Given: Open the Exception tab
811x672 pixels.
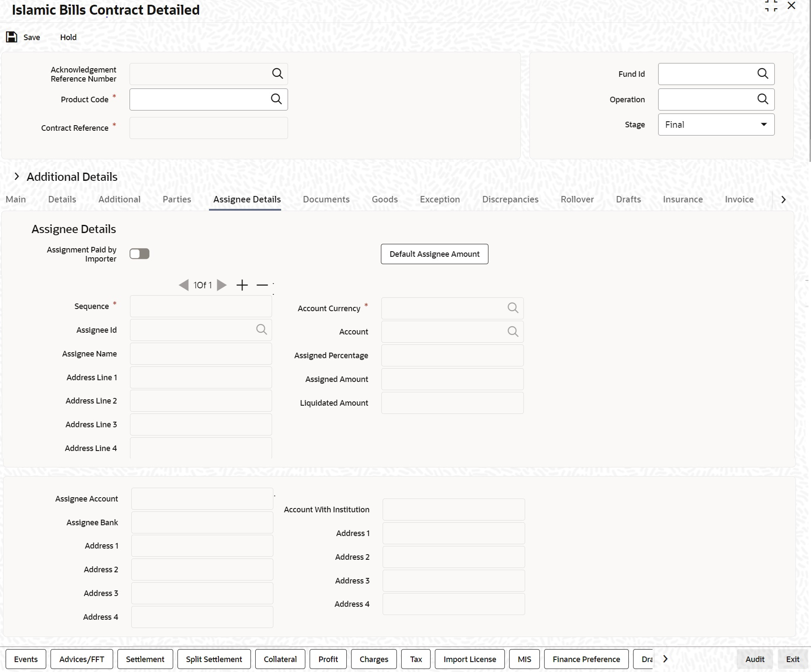Looking at the screenshot, I should [x=440, y=199].
